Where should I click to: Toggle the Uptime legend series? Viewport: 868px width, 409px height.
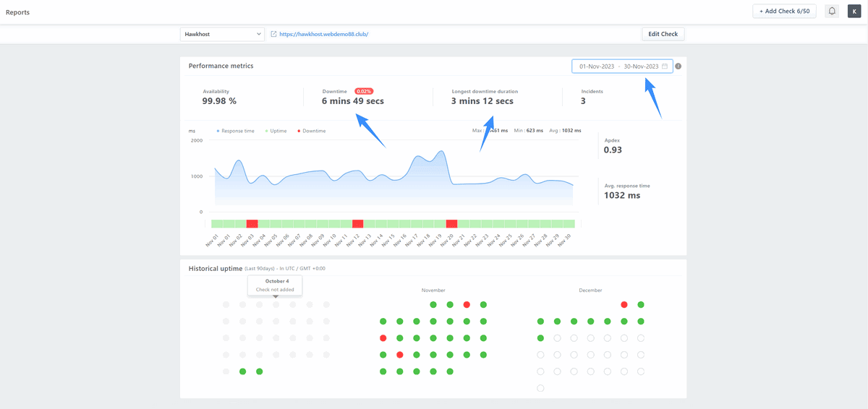tap(276, 131)
